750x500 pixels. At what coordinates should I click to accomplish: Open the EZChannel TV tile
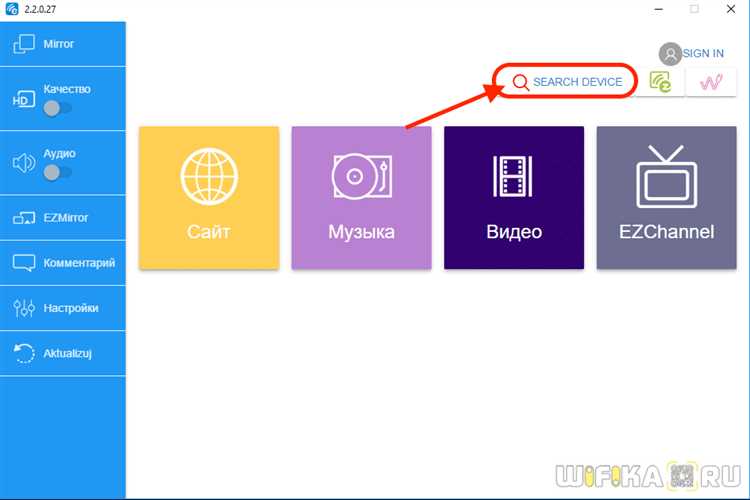point(666,197)
